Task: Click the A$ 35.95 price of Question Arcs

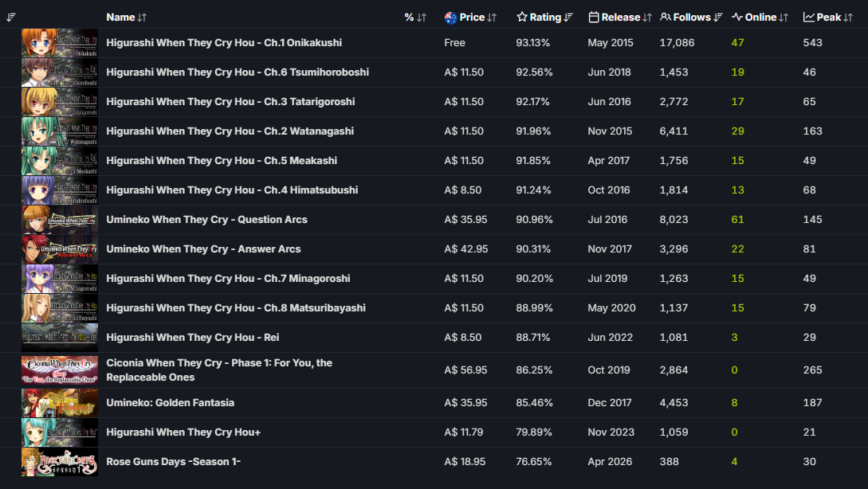Action: coord(465,220)
